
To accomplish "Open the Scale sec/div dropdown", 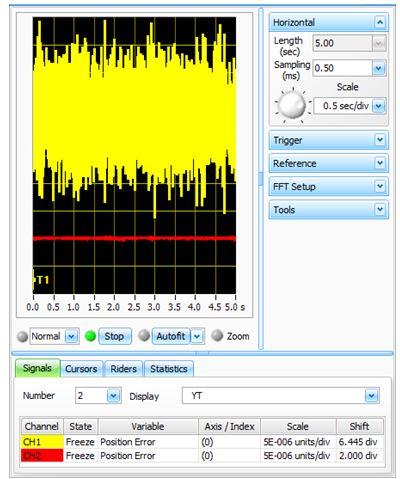I will (x=379, y=106).
